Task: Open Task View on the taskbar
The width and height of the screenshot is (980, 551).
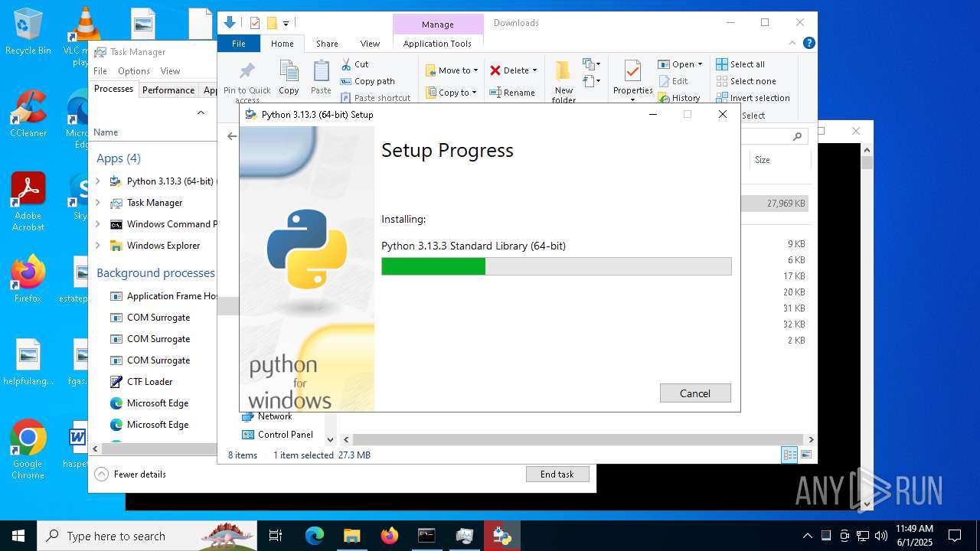Action: point(276,536)
